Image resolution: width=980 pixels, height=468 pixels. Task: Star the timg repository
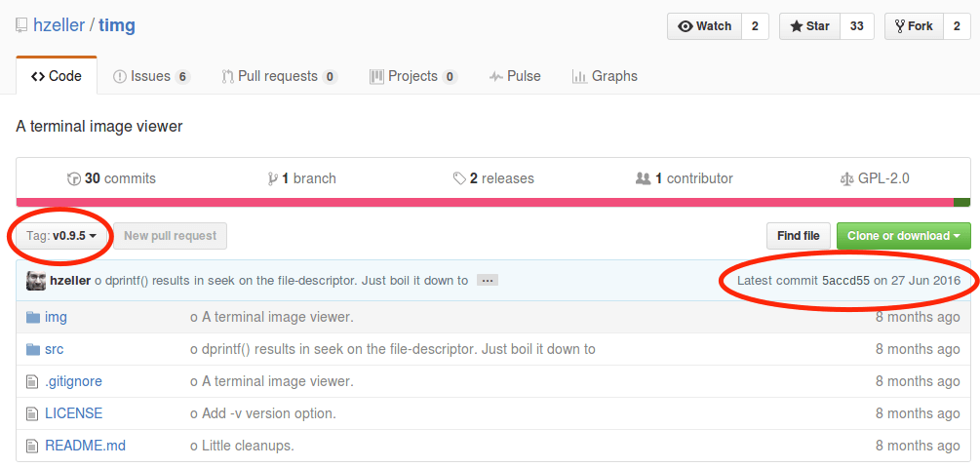point(808,26)
